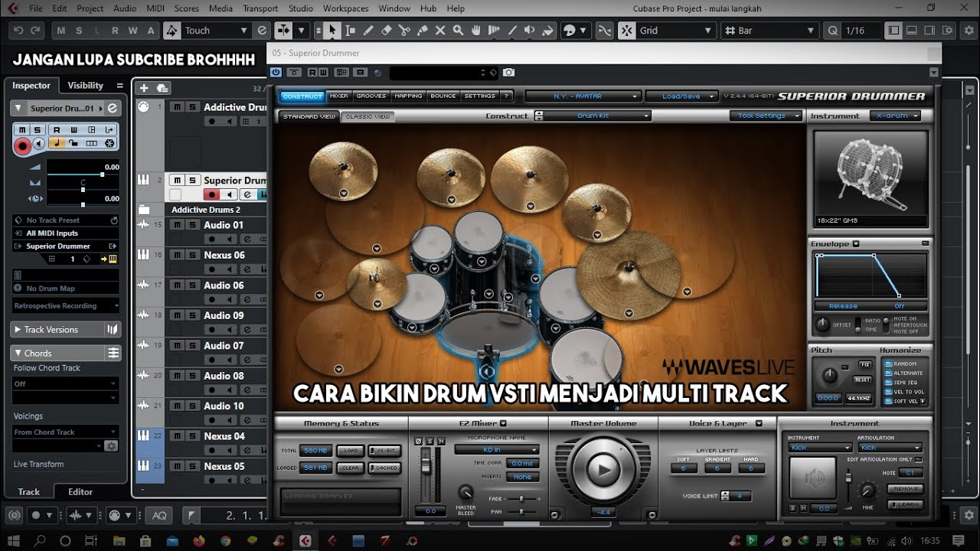Open the GROOVES tab in Superior Drummer
980x551 pixels.
pos(371,96)
